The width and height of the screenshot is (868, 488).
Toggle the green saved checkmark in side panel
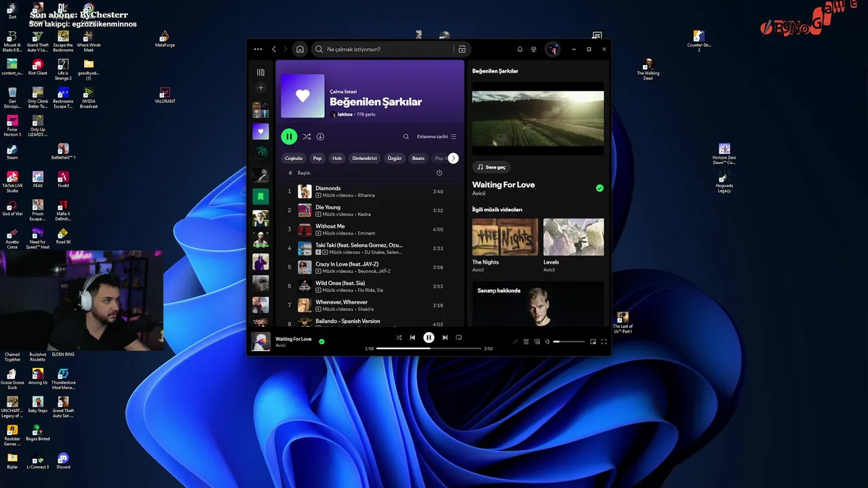(599, 188)
